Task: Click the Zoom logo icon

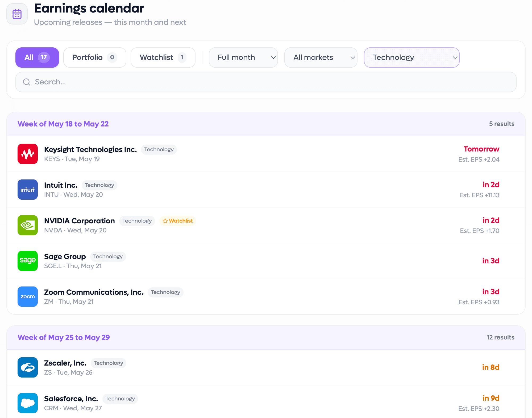Action: coord(28,297)
